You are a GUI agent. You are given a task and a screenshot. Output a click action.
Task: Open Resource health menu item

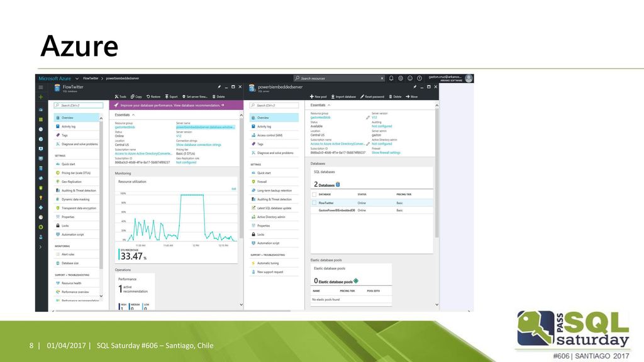[76, 283]
